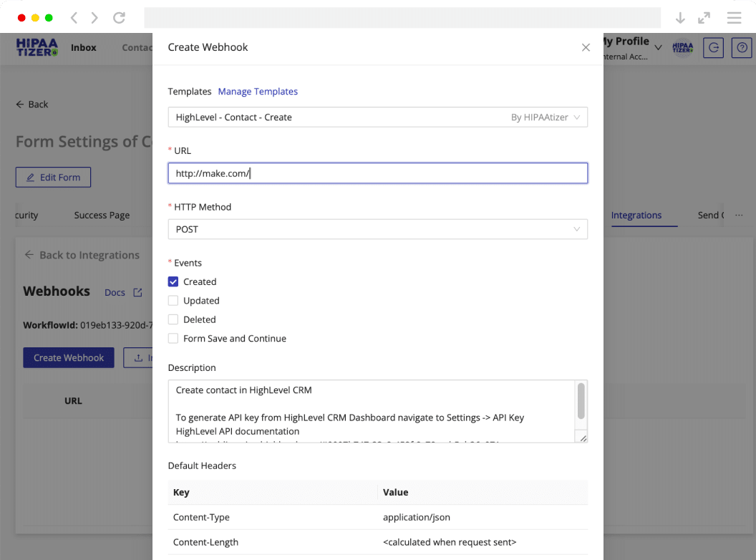Click the browser fullscreen expand icon
The image size is (756, 560).
tap(704, 18)
